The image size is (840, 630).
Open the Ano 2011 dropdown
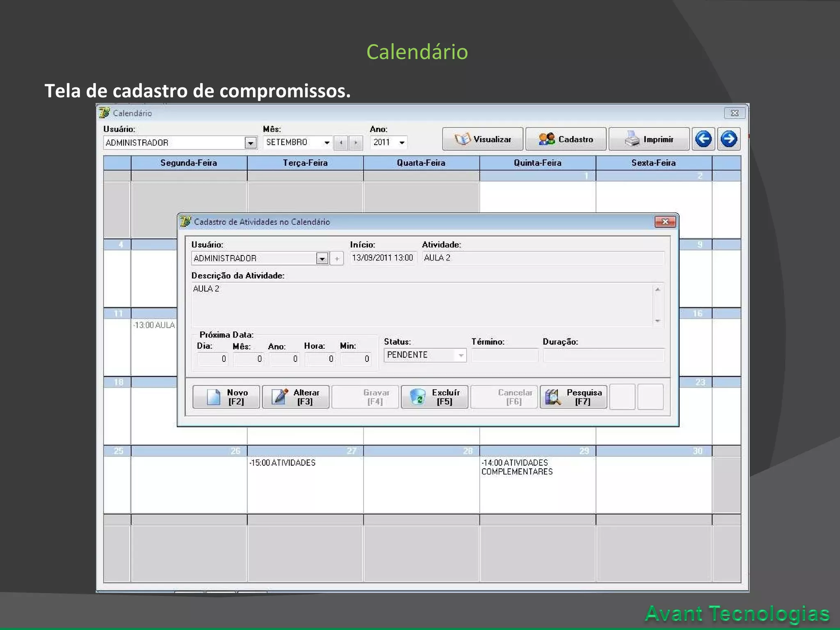[x=402, y=142]
